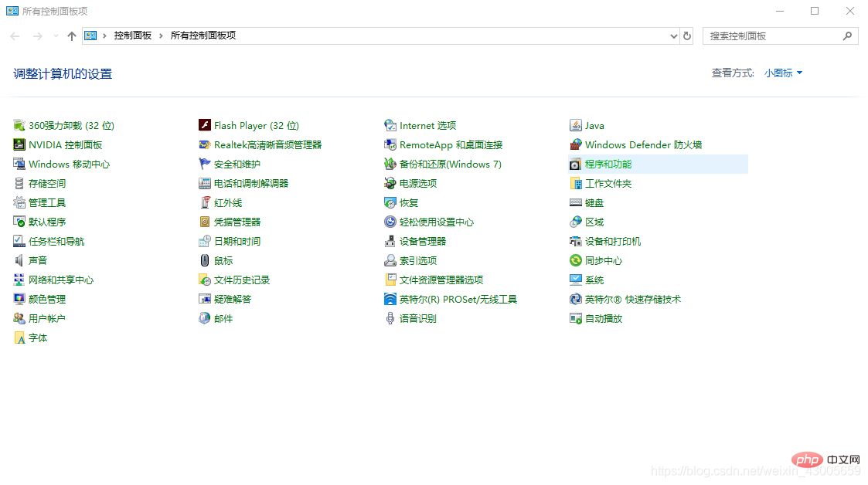Click the Back navigation arrow
This screenshot has height=485, width=868.
coord(15,36)
